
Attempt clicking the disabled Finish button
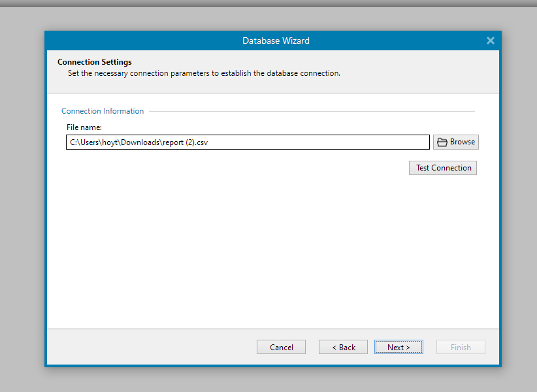461,347
